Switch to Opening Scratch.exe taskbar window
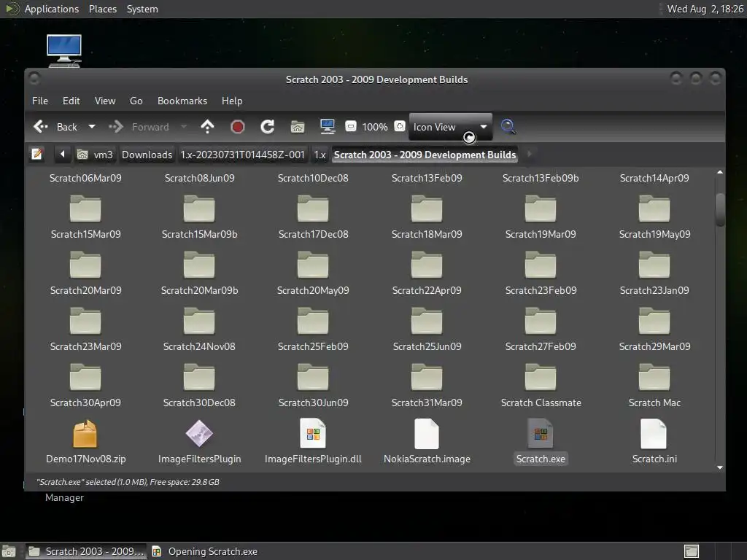The image size is (747, 560). point(205,551)
